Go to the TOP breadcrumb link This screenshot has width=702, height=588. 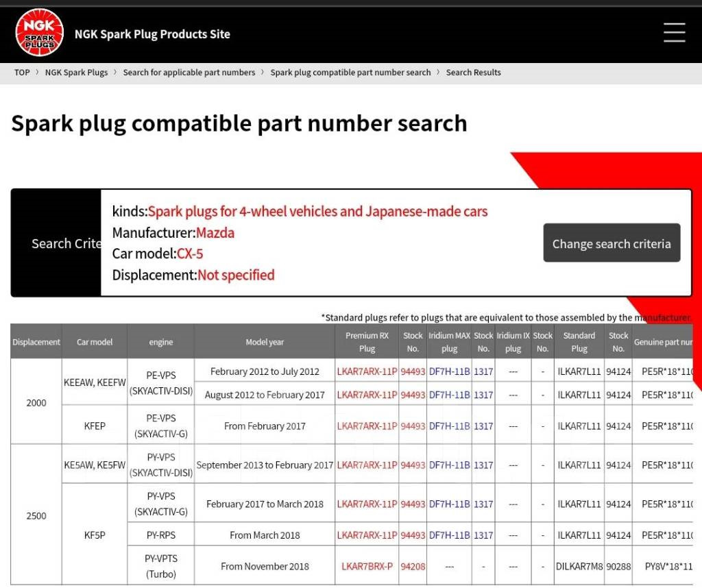tap(22, 73)
